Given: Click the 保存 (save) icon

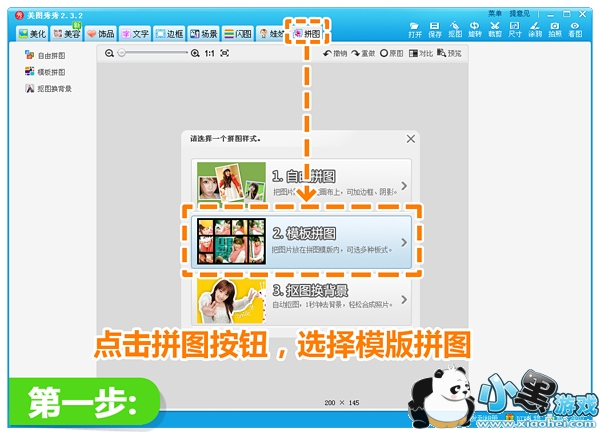Looking at the screenshot, I should pyautogui.click(x=435, y=30).
